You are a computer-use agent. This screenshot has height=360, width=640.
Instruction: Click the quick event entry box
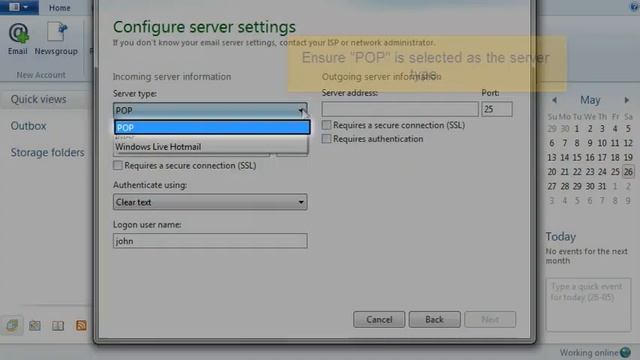coord(588,304)
